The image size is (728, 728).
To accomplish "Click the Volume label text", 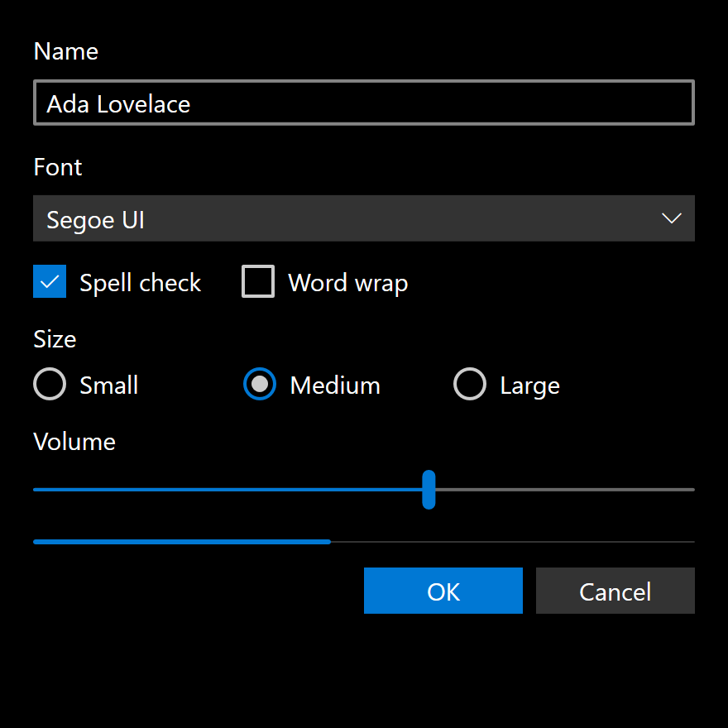I will (74, 442).
